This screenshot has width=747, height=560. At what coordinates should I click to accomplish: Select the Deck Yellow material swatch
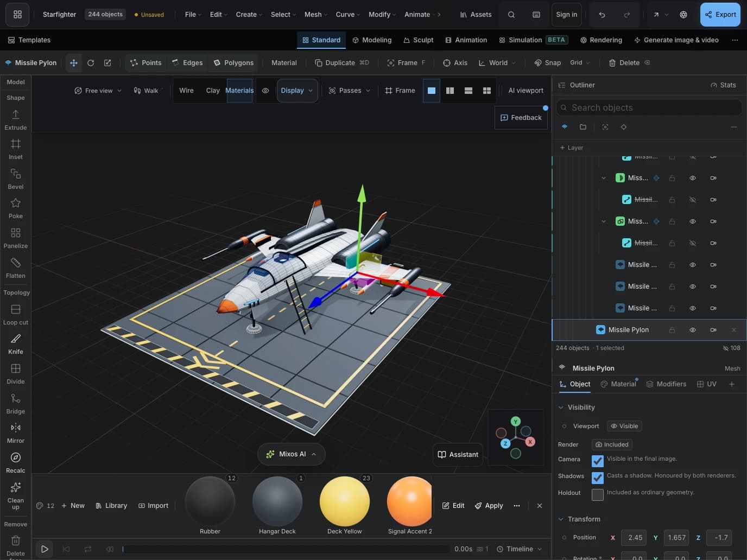pyautogui.click(x=345, y=506)
